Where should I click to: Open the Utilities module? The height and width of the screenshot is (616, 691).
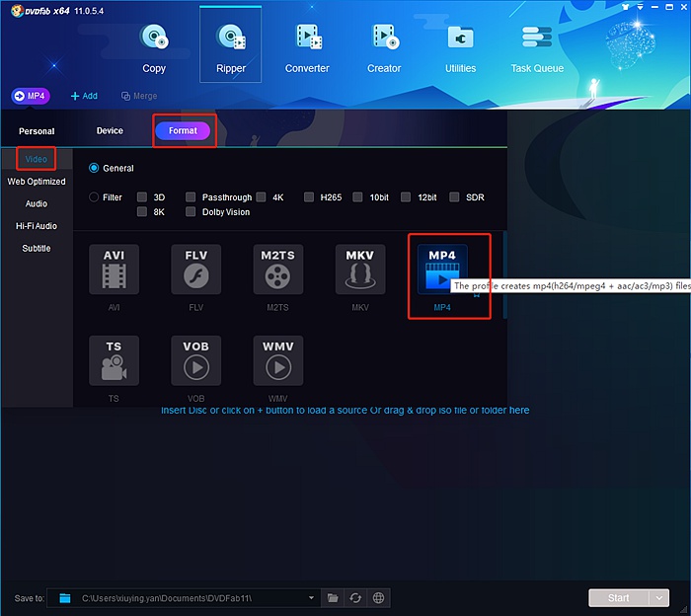pos(461,48)
